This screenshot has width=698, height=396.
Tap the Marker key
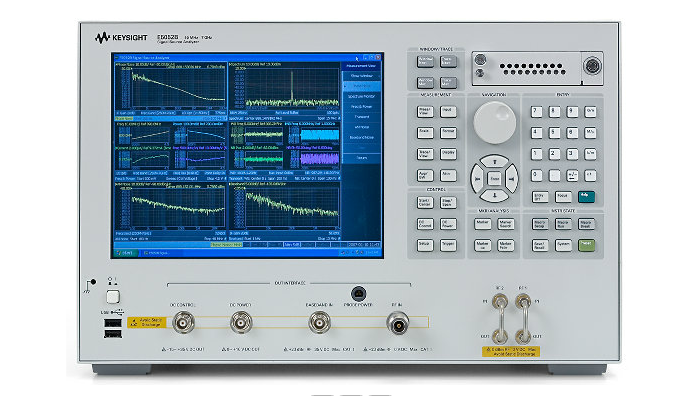point(483,224)
